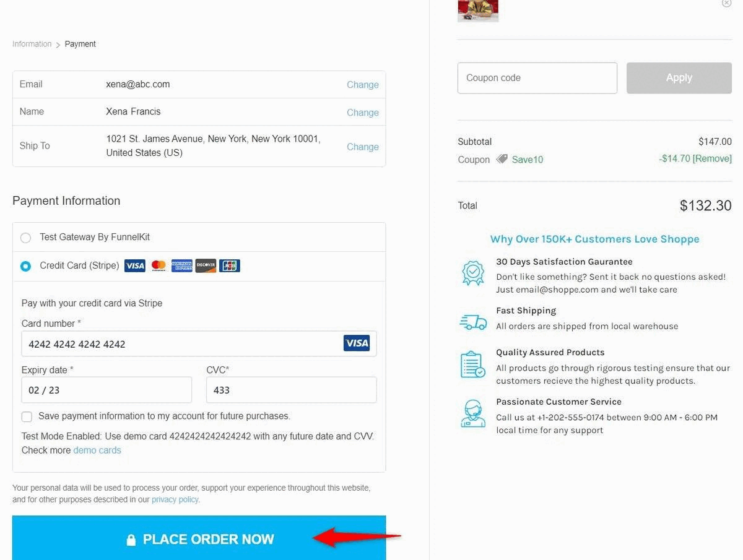Click the subtotal amount $147.00

715,142
